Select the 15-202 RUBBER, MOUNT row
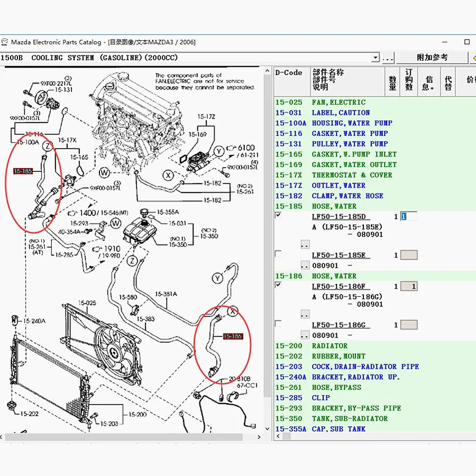The width and height of the screenshot is (476, 476). [x=375, y=356]
